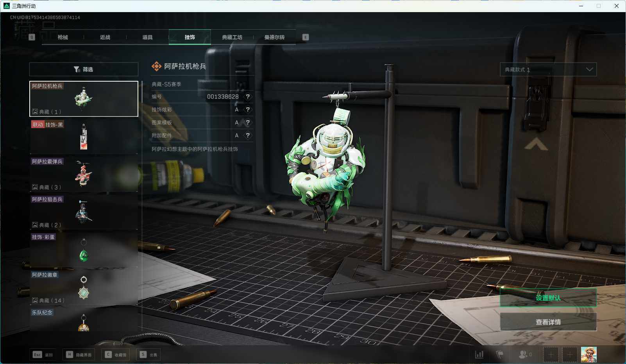Go to the 典藏工坊 tab
626x364 pixels.
tap(232, 37)
